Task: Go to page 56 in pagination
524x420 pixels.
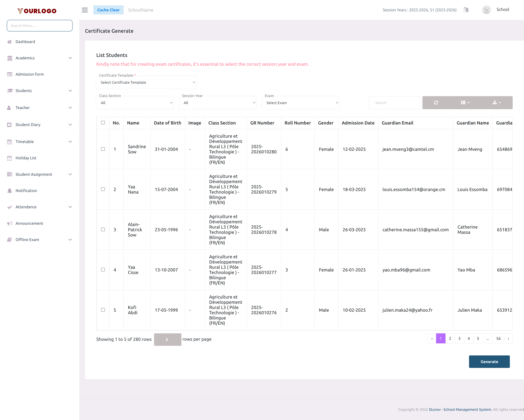Action: tap(499, 338)
